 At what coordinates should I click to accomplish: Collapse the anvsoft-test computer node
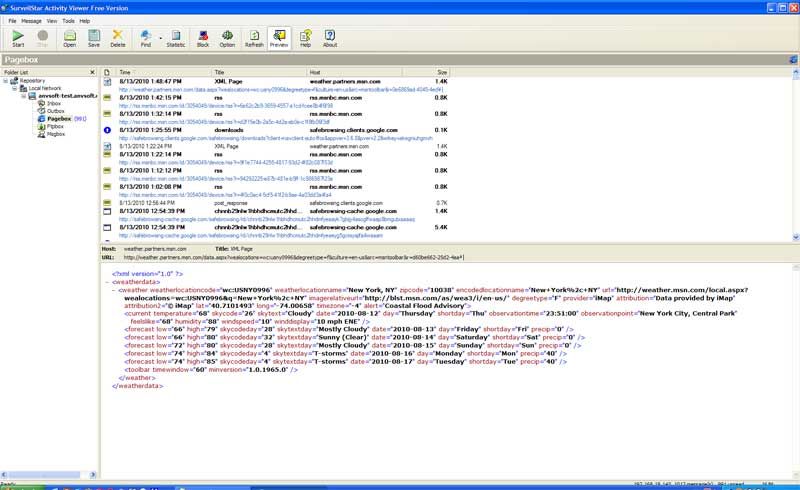(x=23, y=96)
